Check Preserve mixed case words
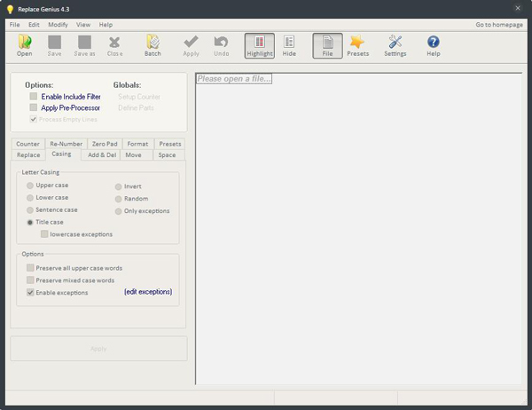Screen dimensions: 532x410 pos(30,280)
